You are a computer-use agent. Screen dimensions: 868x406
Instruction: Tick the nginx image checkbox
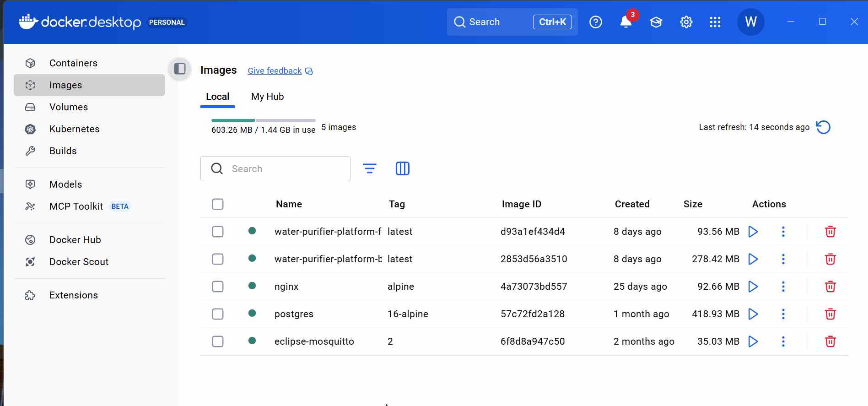(218, 287)
